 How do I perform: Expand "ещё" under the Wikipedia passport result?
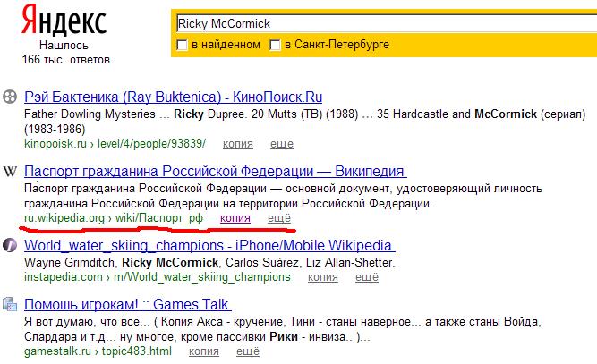[280, 217]
